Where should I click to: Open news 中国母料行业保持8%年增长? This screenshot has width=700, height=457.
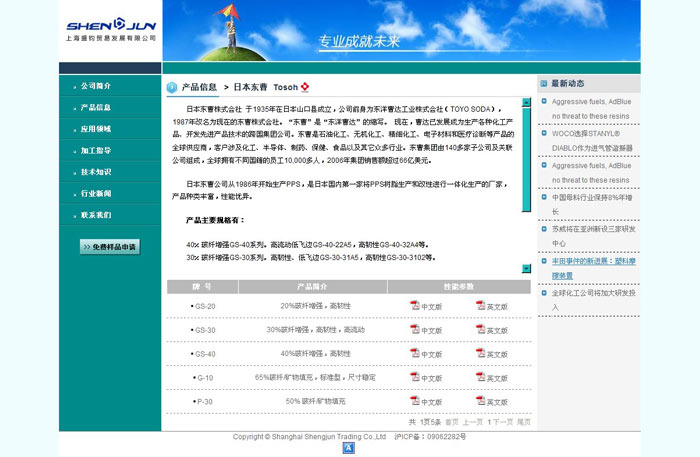point(592,204)
